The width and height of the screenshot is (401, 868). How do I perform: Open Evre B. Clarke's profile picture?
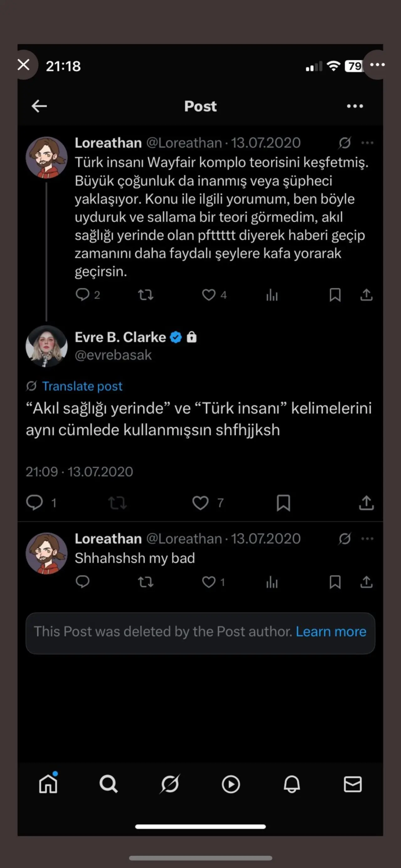[x=46, y=346]
